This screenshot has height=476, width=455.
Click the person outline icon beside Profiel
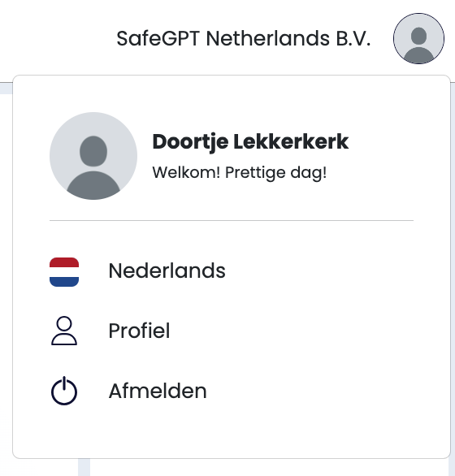[64, 331]
